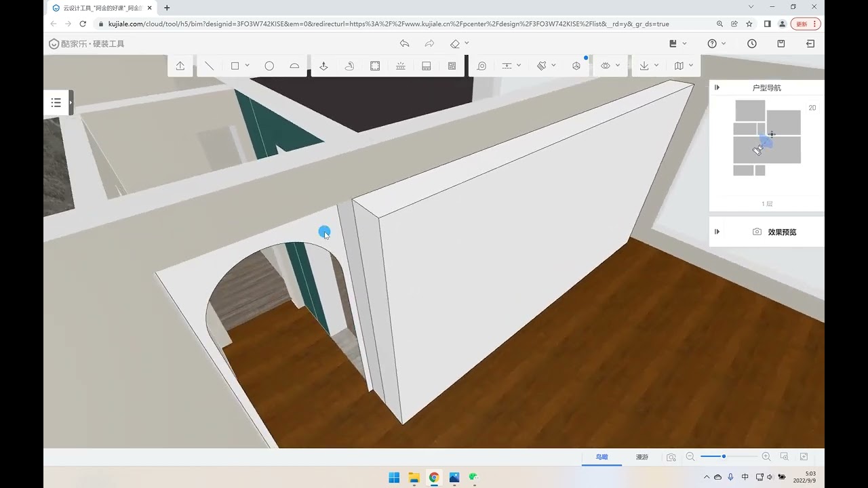This screenshot has height=488, width=868.
Task: Select the straight line drawing tool
Action: point(209,66)
